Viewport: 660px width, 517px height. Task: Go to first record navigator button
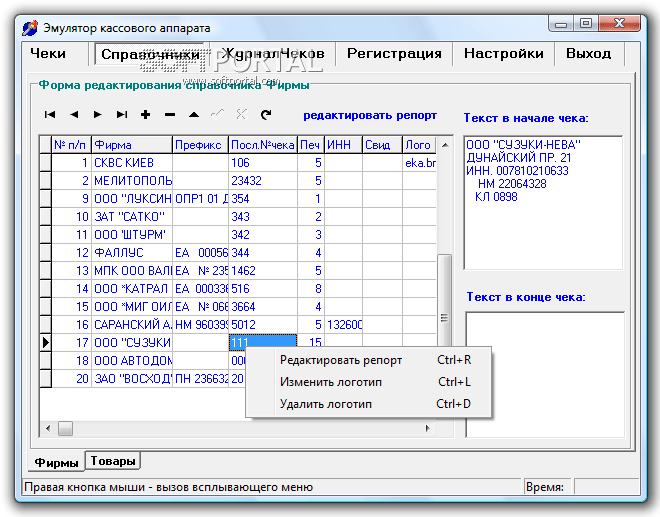click(x=50, y=115)
